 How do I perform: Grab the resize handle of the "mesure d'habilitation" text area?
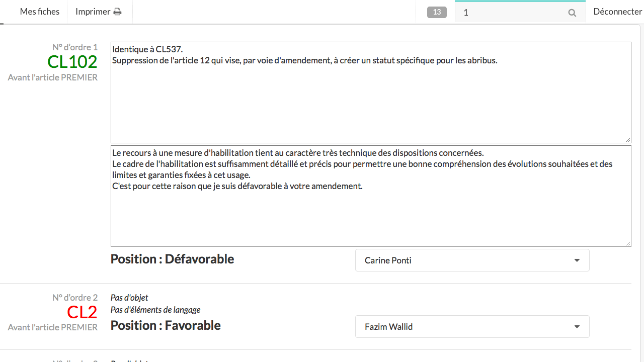coord(628,243)
